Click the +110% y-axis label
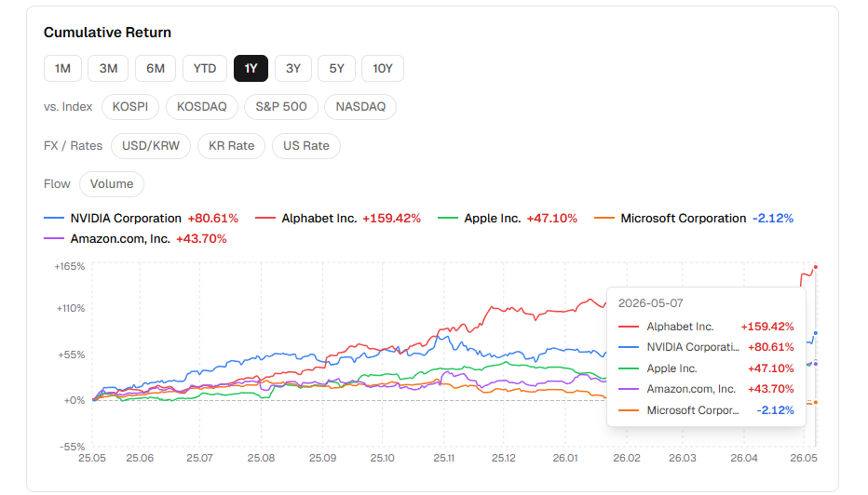868x495 pixels. click(x=71, y=308)
